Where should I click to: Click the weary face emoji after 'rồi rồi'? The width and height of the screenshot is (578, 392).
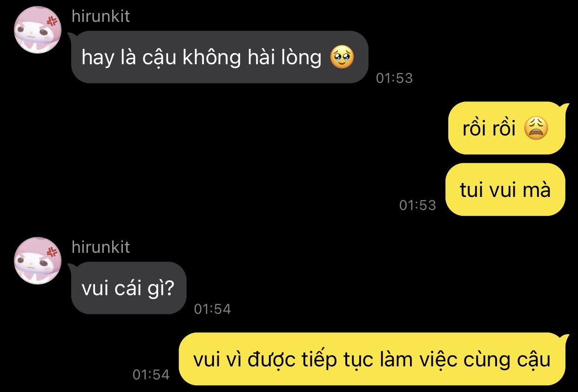537,128
